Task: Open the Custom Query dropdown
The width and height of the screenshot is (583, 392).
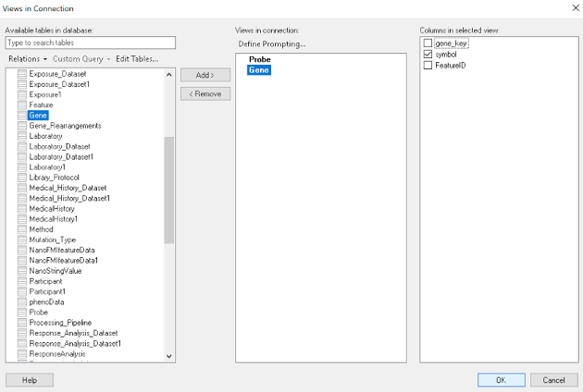Action: [x=81, y=59]
